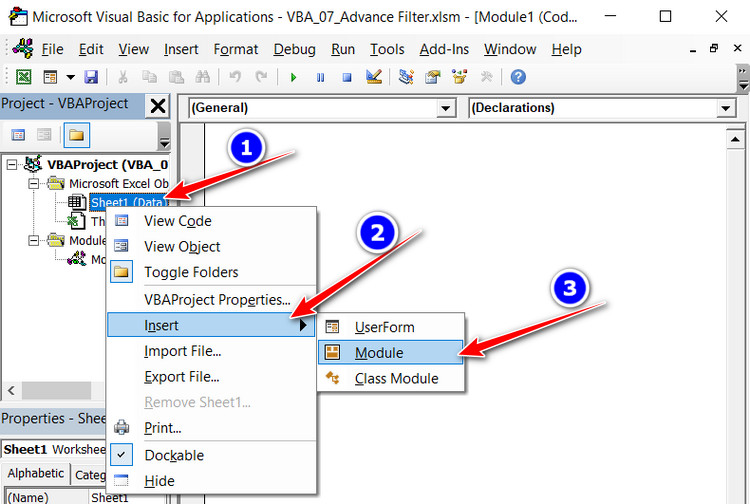Image resolution: width=750 pixels, height=504 pixels.
Task: Click View Code icon in Project panel
Action: tap(18, 135)
